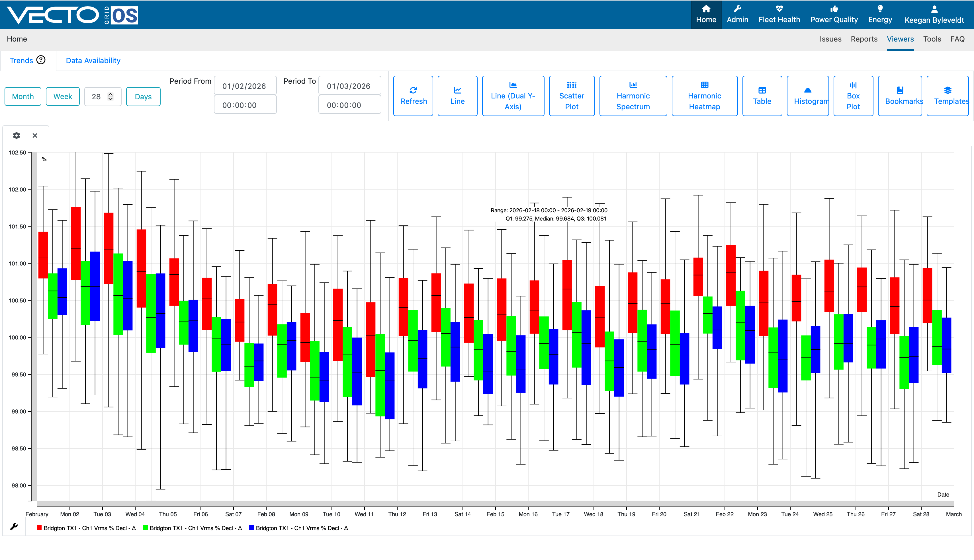Switch to Line chart view
974x560 pixels.
(x=457, y=96)
